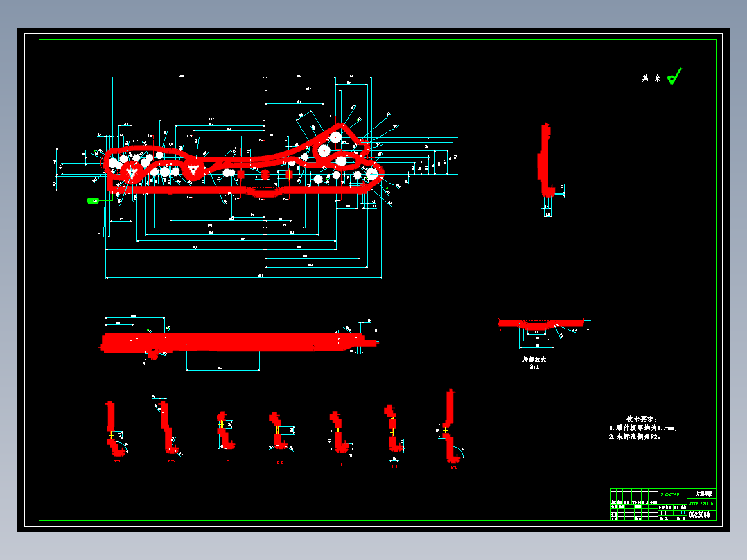Click the green tag at the main view's left
Screen dimensions: 747x560
pos(93,201)
